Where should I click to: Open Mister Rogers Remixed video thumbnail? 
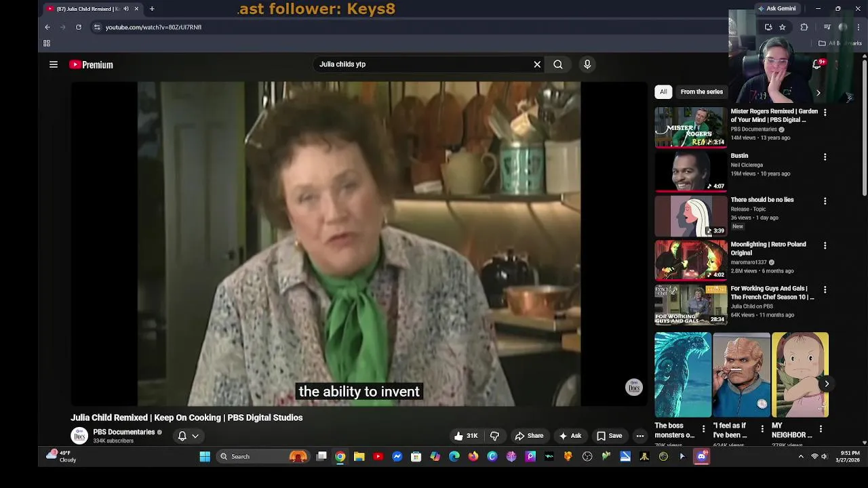click(690, 127)
